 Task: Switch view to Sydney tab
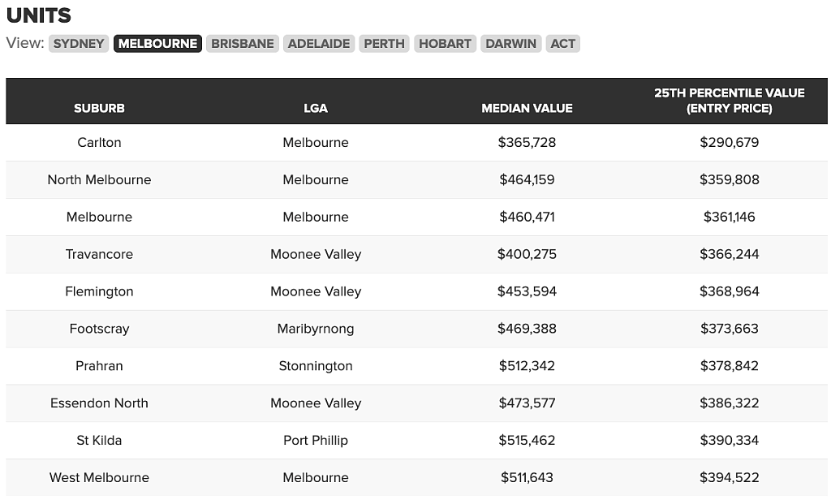79,44
